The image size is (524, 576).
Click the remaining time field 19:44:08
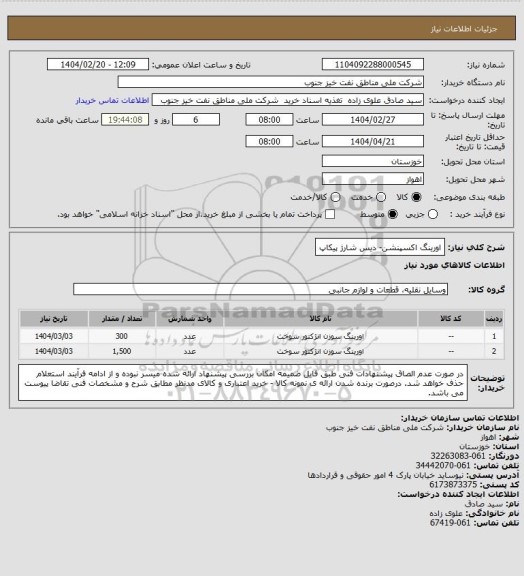click(x=125, y=120)
